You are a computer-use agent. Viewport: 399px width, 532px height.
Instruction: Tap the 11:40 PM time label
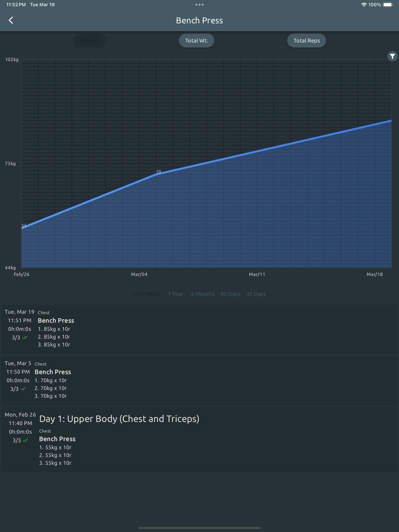click(20, 423)
